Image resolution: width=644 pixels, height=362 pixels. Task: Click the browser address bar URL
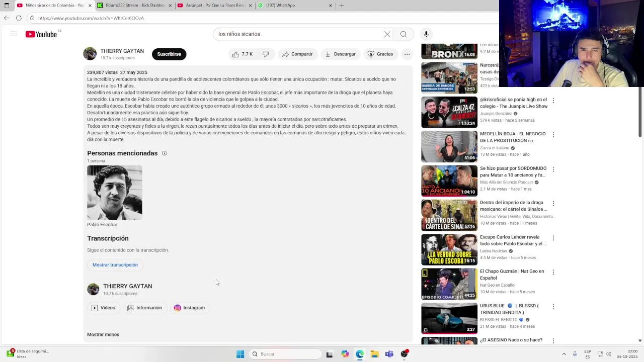(91, 18)
